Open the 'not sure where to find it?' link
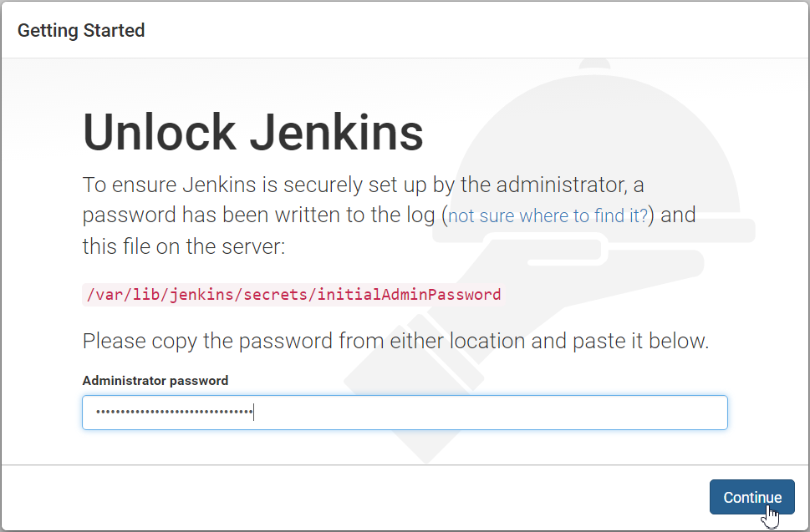 tap(548, 215)
